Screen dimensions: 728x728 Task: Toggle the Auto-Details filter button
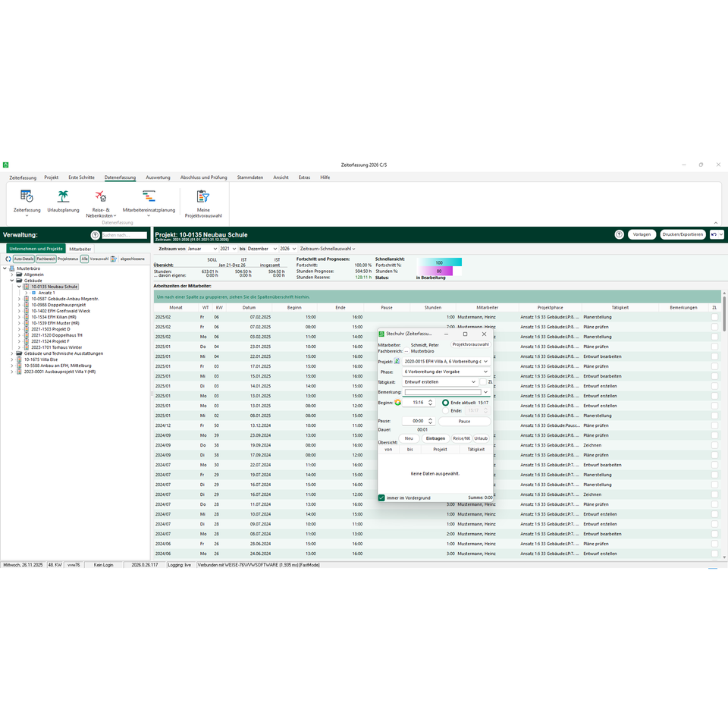tap(24, 259)
